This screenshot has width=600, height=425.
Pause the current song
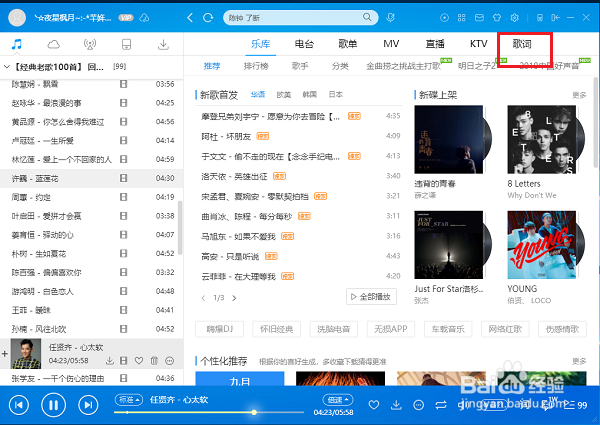53,405
